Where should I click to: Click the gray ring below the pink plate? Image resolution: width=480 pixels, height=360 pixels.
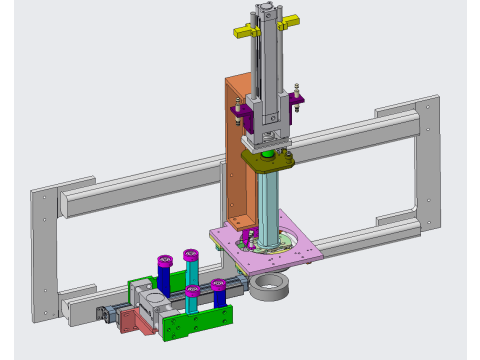269,287
